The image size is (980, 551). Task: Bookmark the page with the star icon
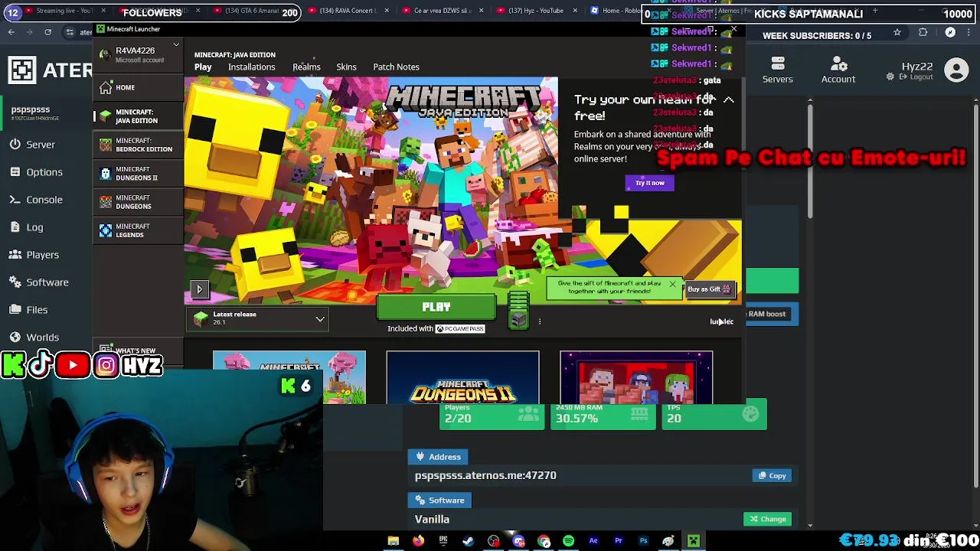coord(897,33)
